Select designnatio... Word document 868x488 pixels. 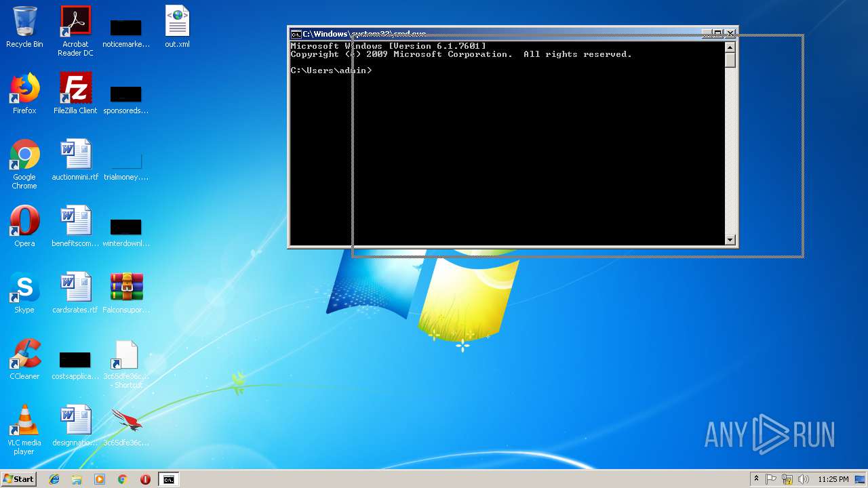coord(75,426)
